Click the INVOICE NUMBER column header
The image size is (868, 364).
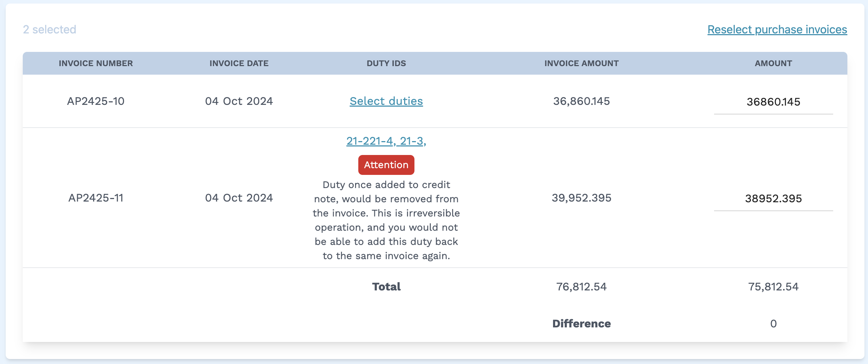96,63
